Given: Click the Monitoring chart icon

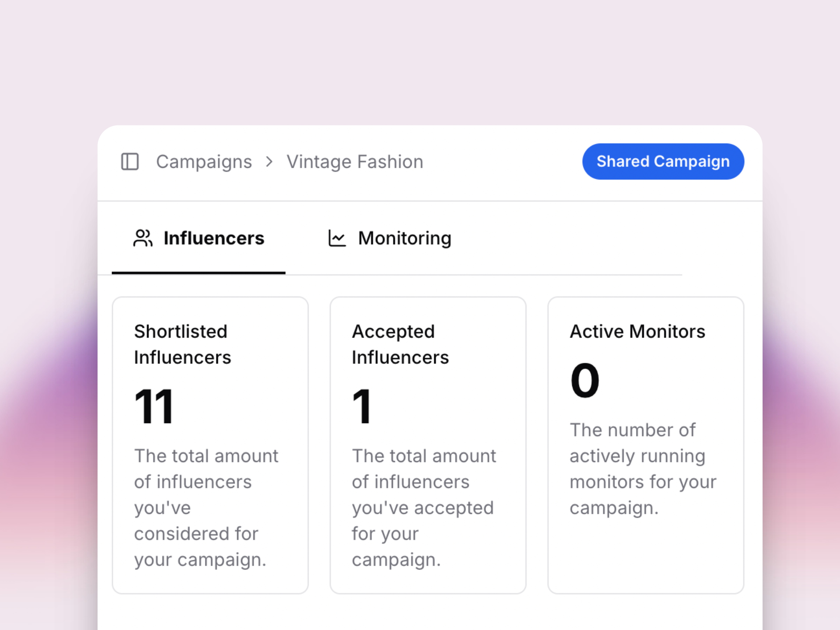Looking at the screenshot, I should (337, 238).
